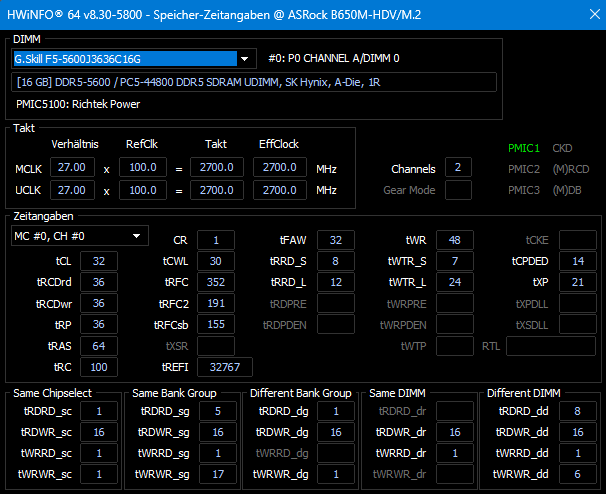This screenshot has width=606, height=494.
Task: Click the tXP value 21
Action: [577, 282]
